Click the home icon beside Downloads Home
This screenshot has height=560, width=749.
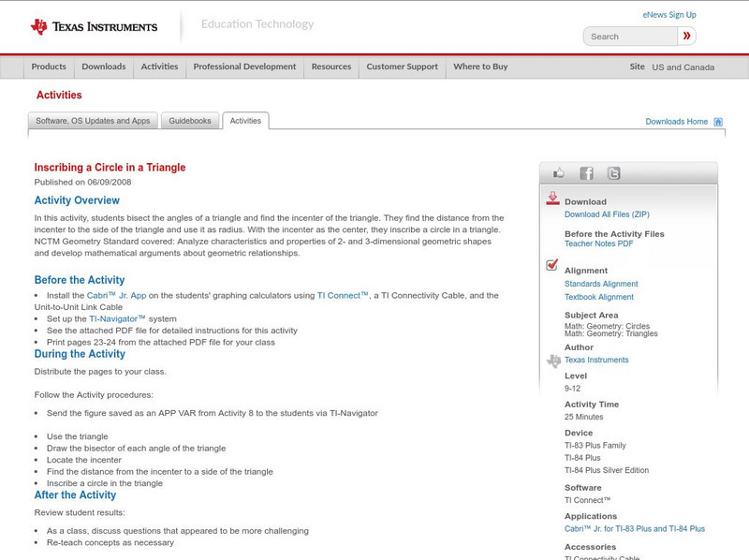pyautogui.click(x=718, y=122)
